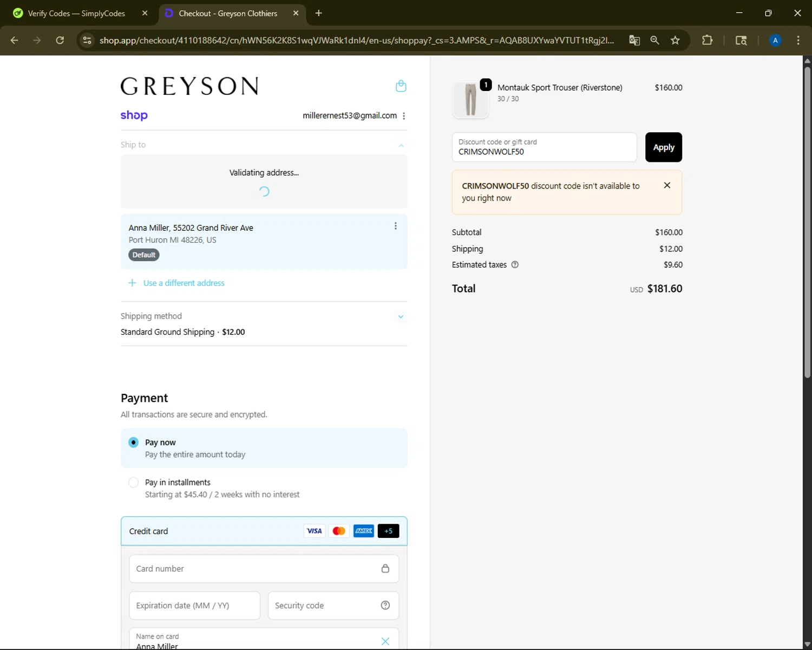Click the Shop logo
Image resolution: width=812 pixels, height=650 pixels.
(134, 115)
